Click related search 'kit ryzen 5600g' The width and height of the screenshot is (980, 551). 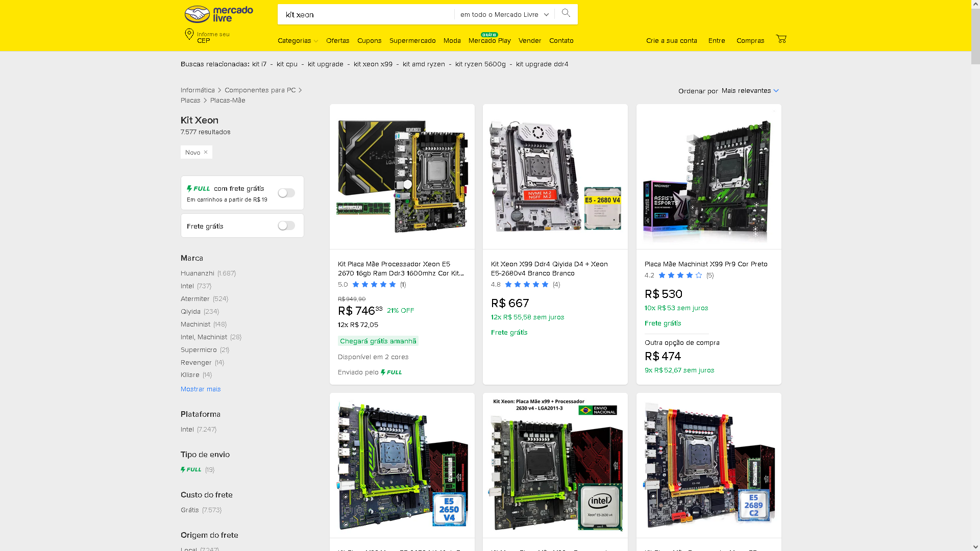click(480, 64)
